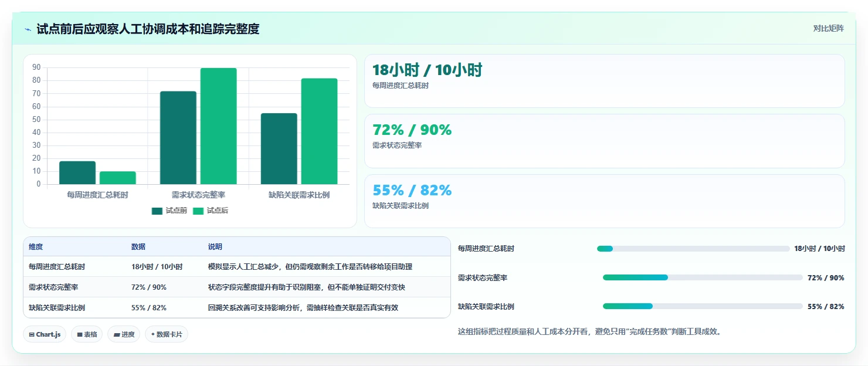Click the description starting 回溯关系改善

tap(303, 308)
